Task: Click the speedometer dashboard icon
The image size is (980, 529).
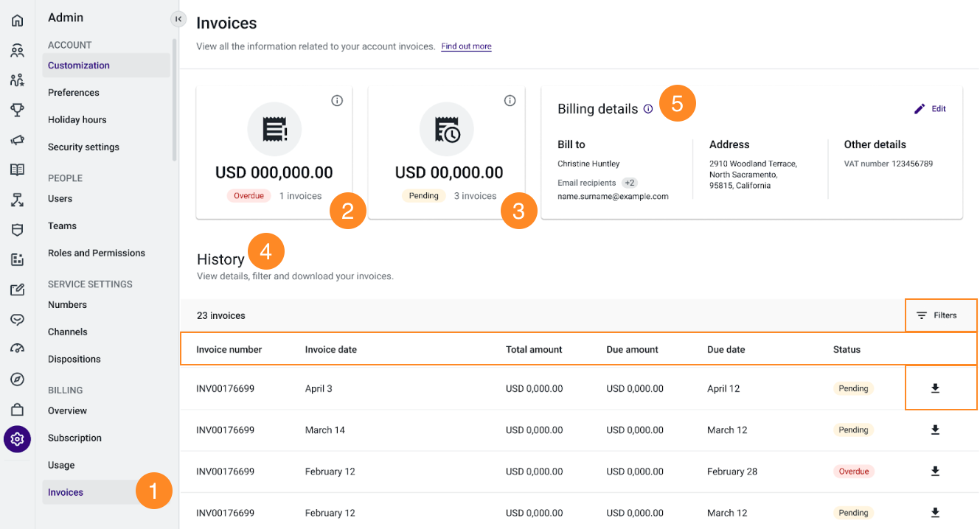Action: pyautogui.click(x=17, y=348)
